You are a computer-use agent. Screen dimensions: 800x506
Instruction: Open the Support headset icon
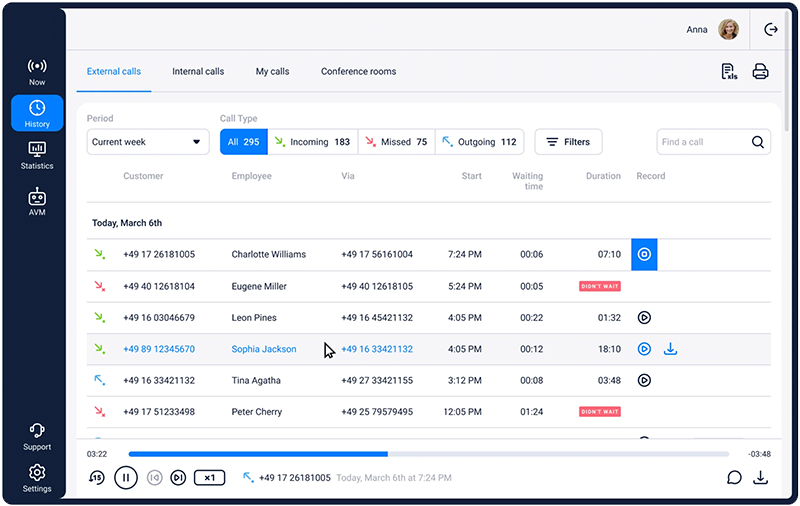pos(37,436)
